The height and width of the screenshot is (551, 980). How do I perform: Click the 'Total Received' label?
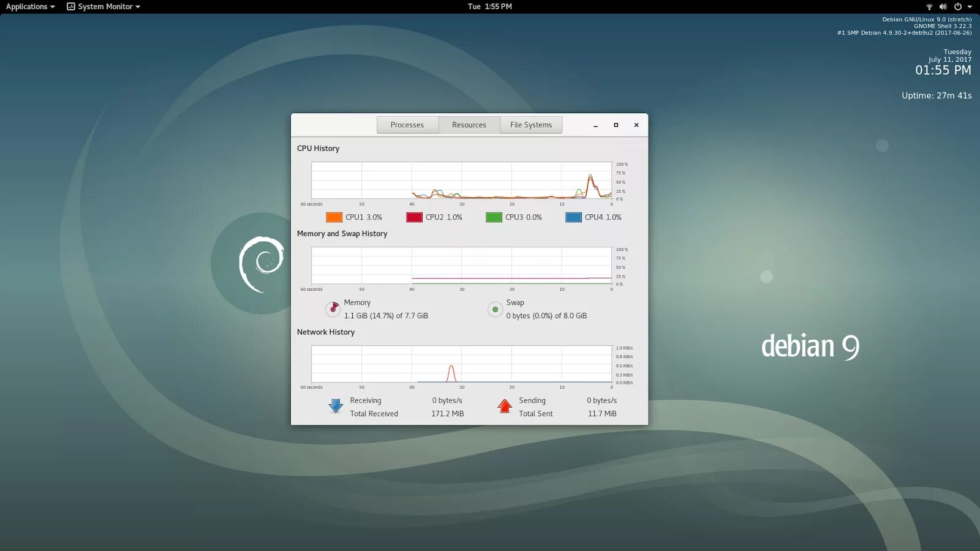coord(374,414)
